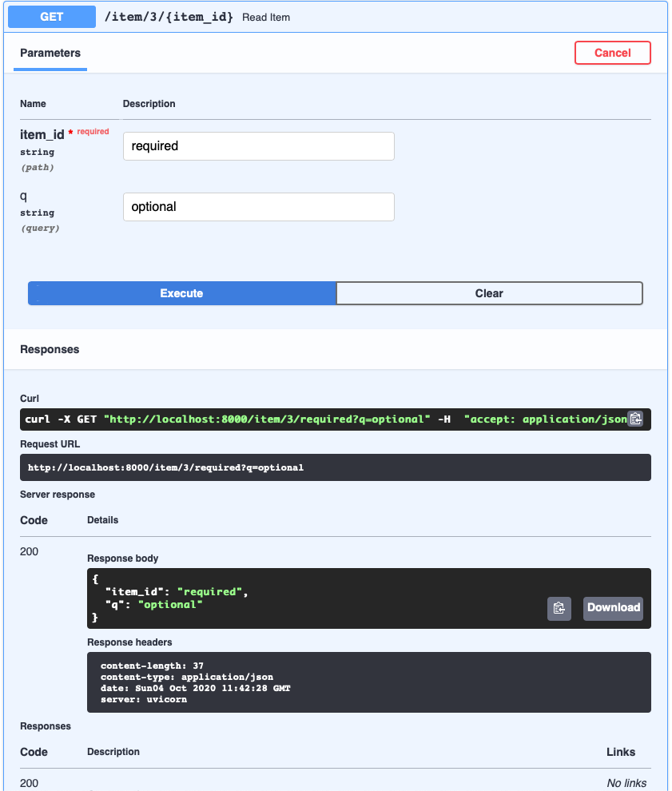The width and height of the screenshot is (672, 791).
Task: Select the Parameters tab
Action: tap(50, 53)
